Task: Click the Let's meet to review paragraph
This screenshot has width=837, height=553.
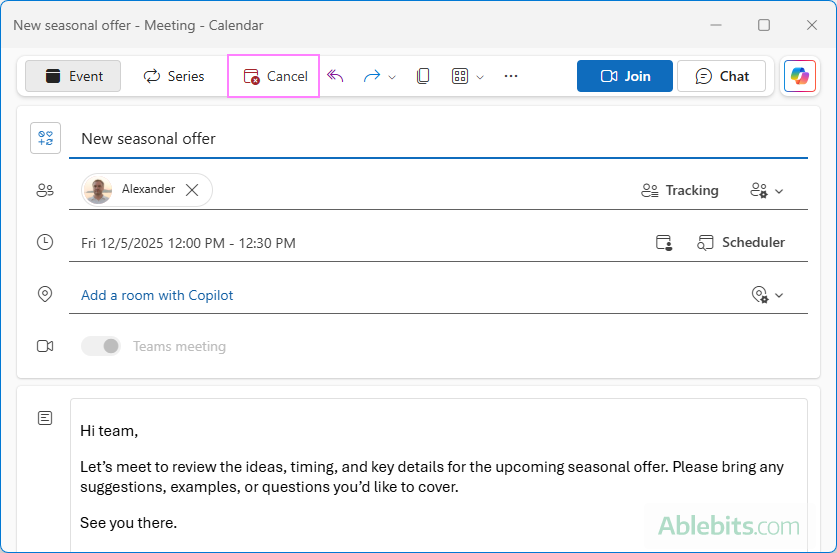Action: [432, 477]
